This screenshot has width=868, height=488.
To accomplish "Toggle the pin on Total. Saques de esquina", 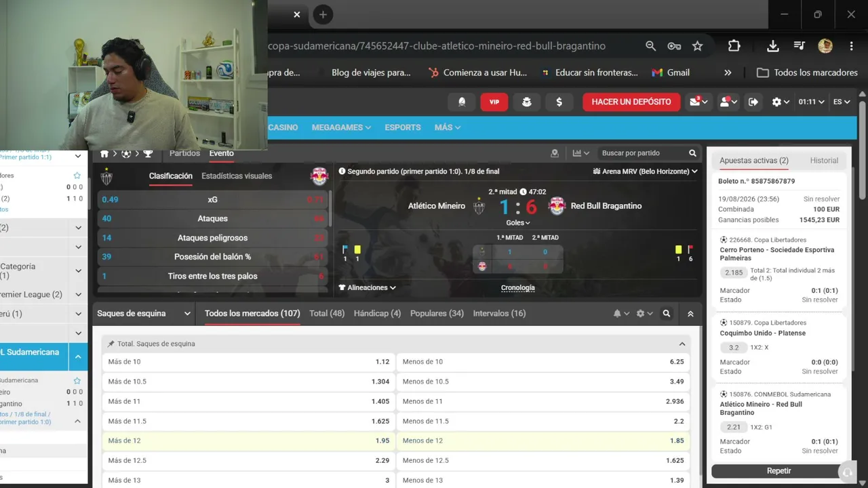I will coord(111,344).
